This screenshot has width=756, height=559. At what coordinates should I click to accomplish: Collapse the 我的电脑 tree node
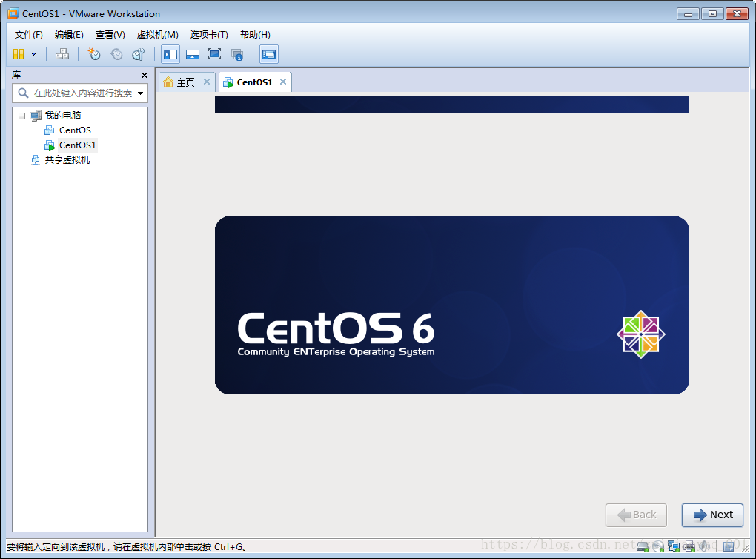[x=21, y=116]
